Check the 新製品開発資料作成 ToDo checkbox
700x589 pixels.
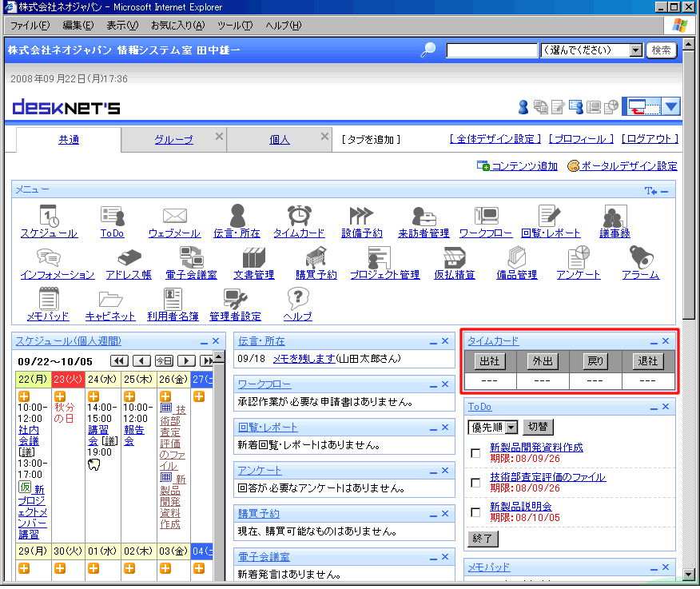[476, 453]
